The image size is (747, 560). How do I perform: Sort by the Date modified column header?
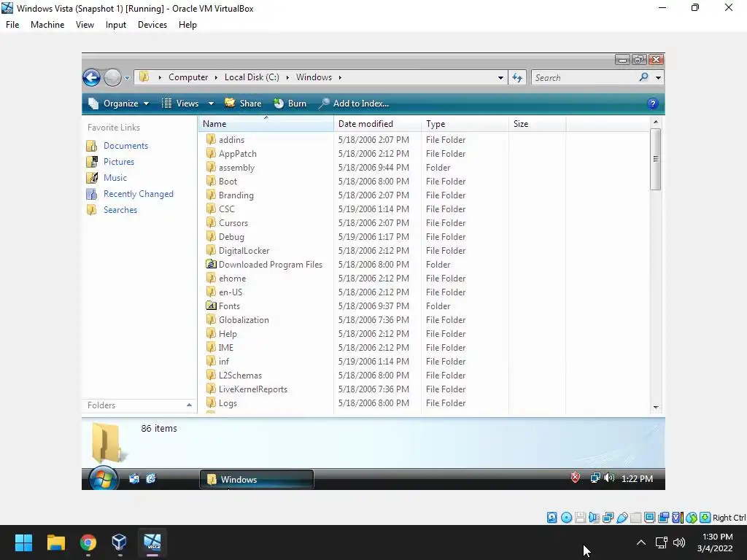377,124
